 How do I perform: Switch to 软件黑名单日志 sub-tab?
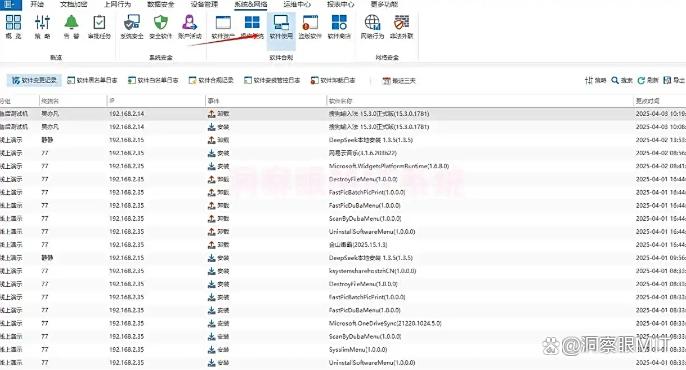tap(92, 80)
